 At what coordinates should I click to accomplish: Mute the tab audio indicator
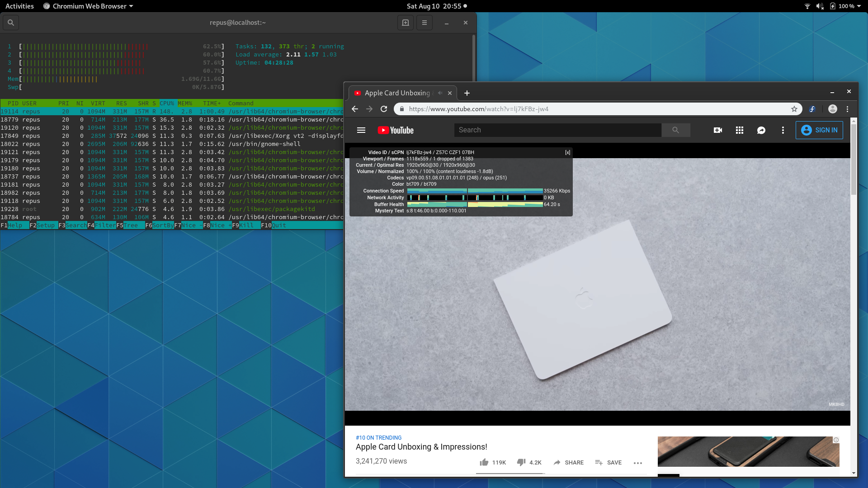(x=440, y=93)
